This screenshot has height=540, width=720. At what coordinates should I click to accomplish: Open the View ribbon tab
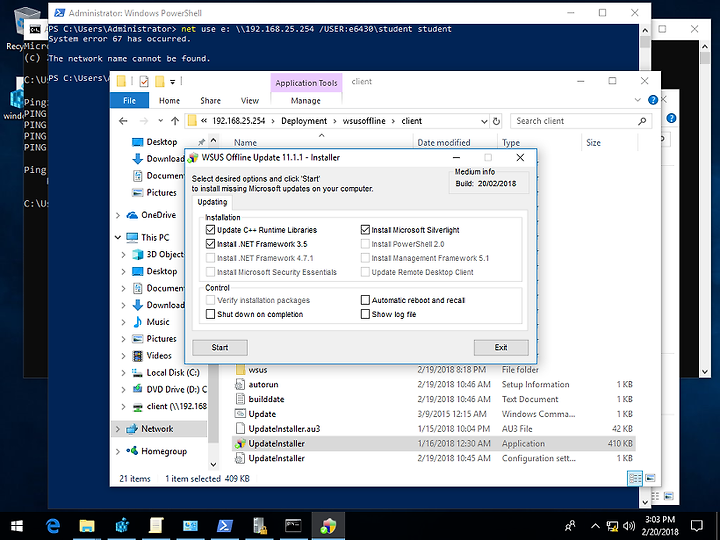[250, 101]
